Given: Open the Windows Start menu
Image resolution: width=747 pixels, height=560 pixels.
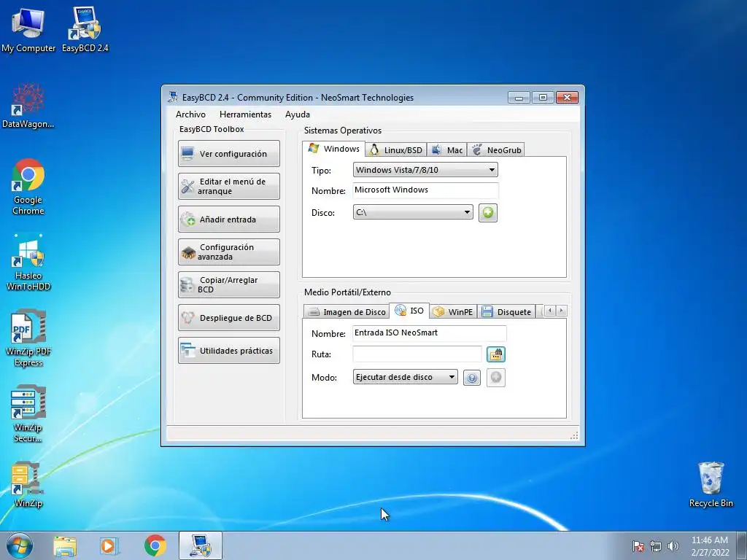Looking at the screenshot, I should click(x=19, y=545).
